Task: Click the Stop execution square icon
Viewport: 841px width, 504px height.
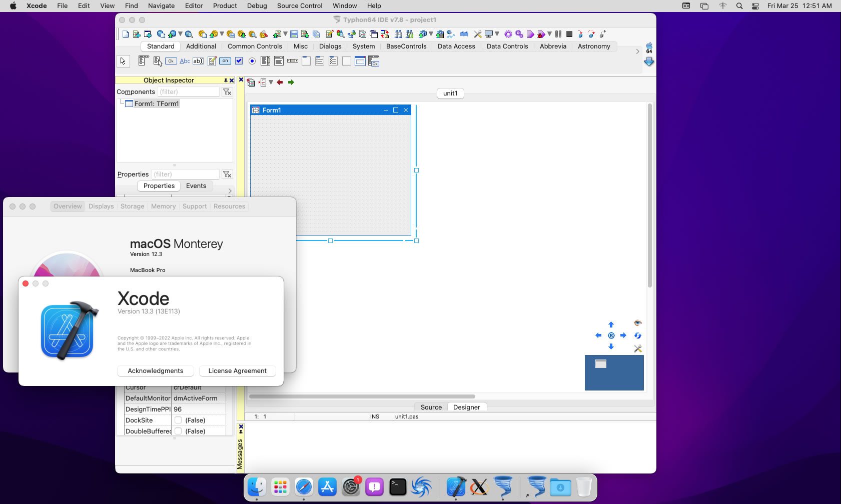Action: coord(569,34)
